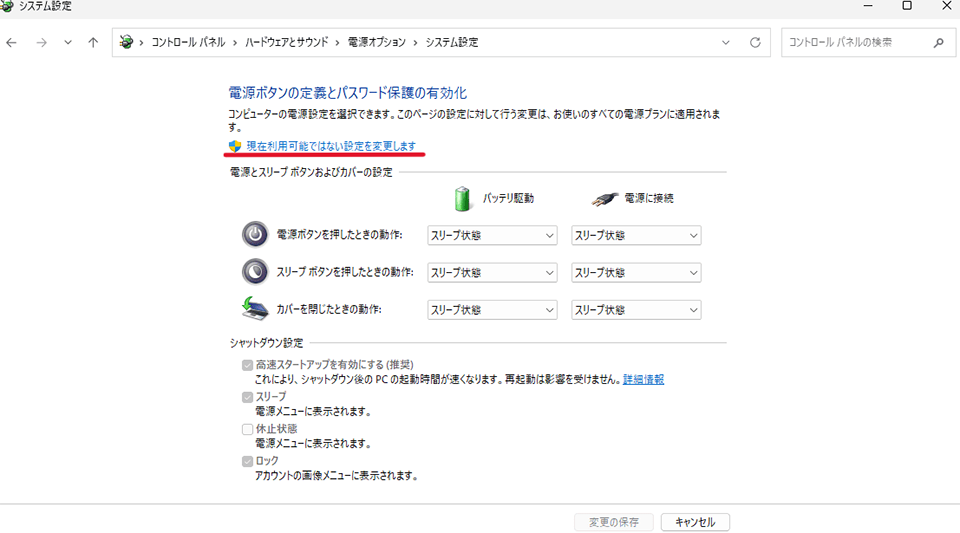Open コントロール パネル breadcrumb
960x533 pixels.
pos(188,42)
